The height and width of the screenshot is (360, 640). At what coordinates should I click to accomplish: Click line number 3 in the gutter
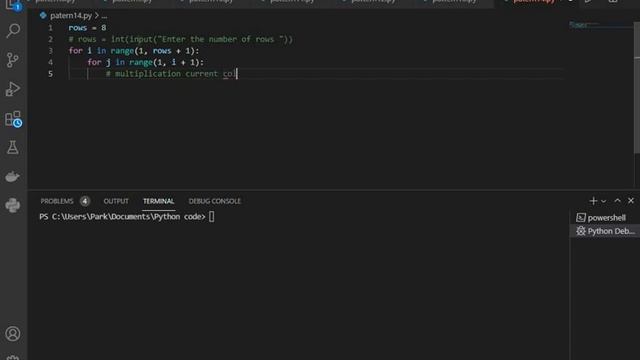(50, 51)
